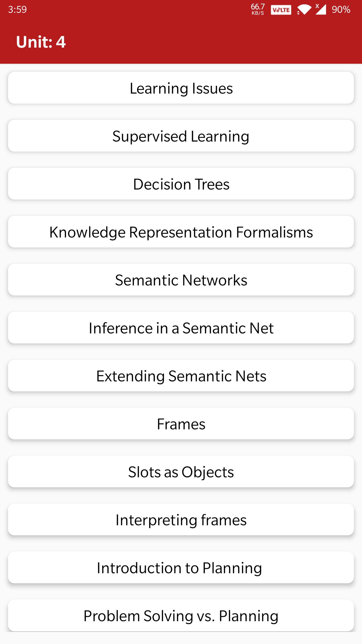The image size is (362, 644).
Task: Open Extending Semantic Nets
Action: tap(181, 376)
